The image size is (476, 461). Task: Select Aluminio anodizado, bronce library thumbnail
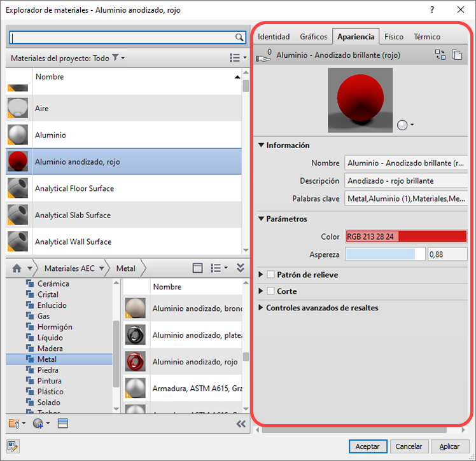click(136, 308)
